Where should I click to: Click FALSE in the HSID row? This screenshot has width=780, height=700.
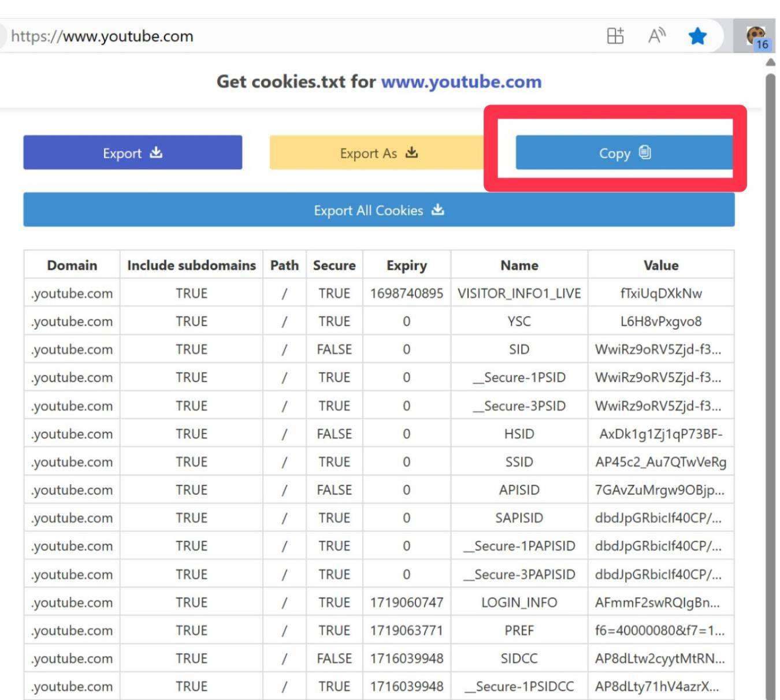335,434
